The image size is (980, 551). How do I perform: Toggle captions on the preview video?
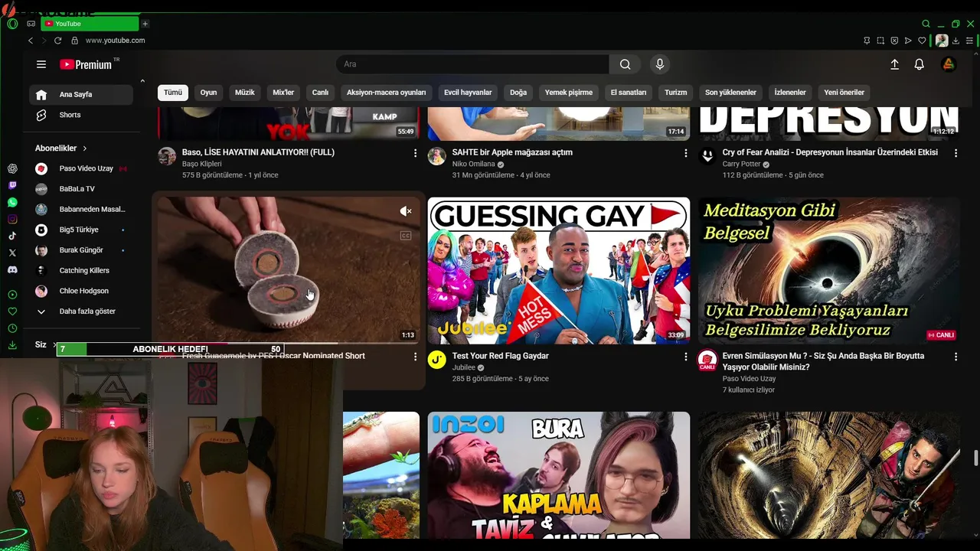[406, 236]
